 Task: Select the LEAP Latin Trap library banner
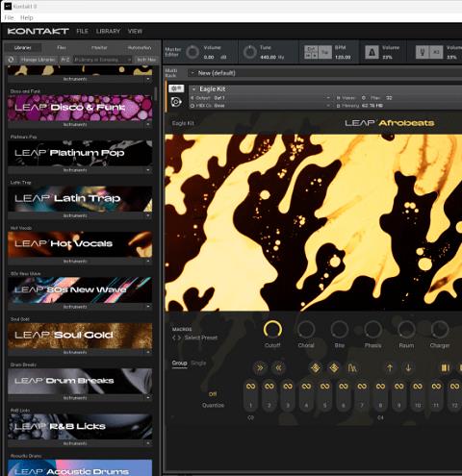pyautogui.click(x=80, y=199)
